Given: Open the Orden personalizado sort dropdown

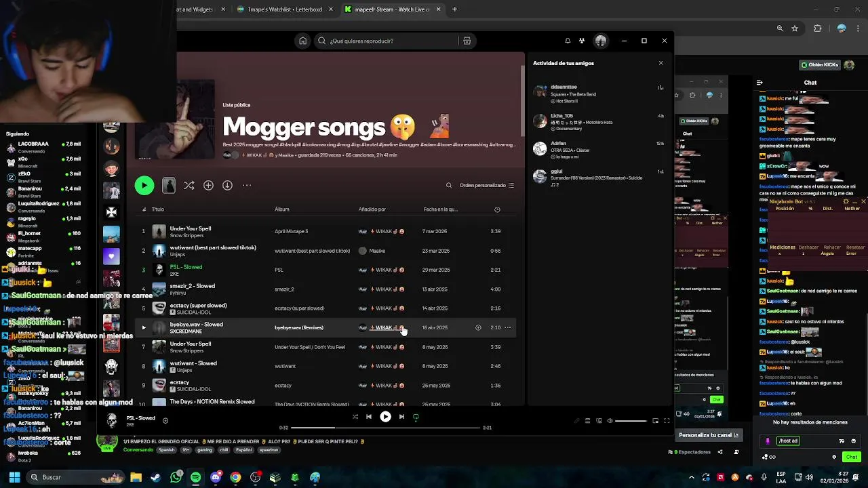Looking at the screenshot, I should coord(487,185).
